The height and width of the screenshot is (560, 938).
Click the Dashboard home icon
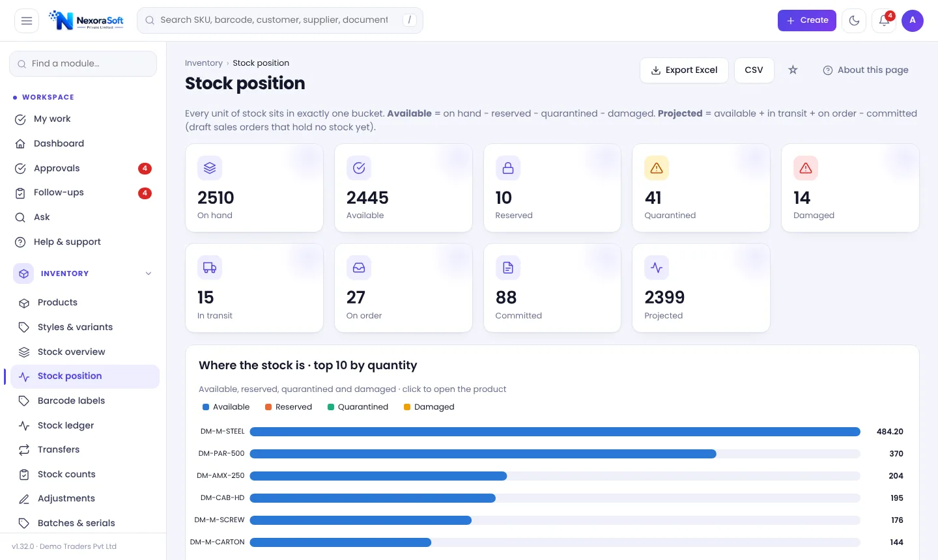[20, 144]
